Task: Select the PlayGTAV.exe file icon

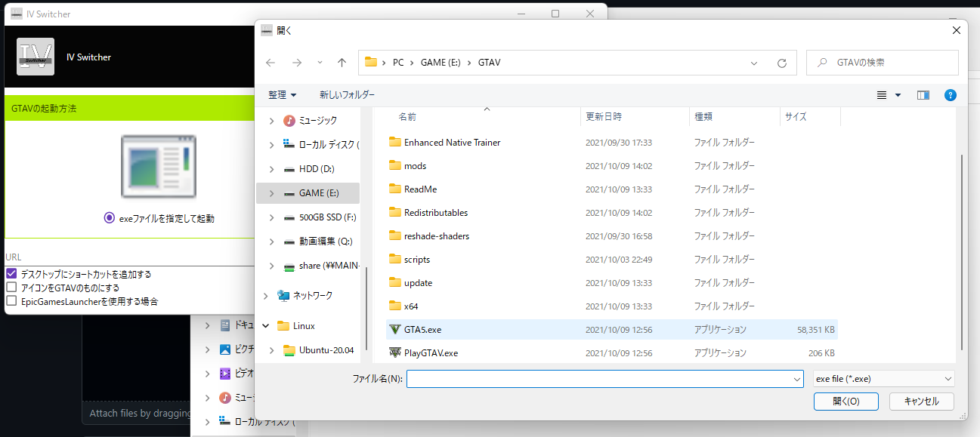Action: coord(394,352)
